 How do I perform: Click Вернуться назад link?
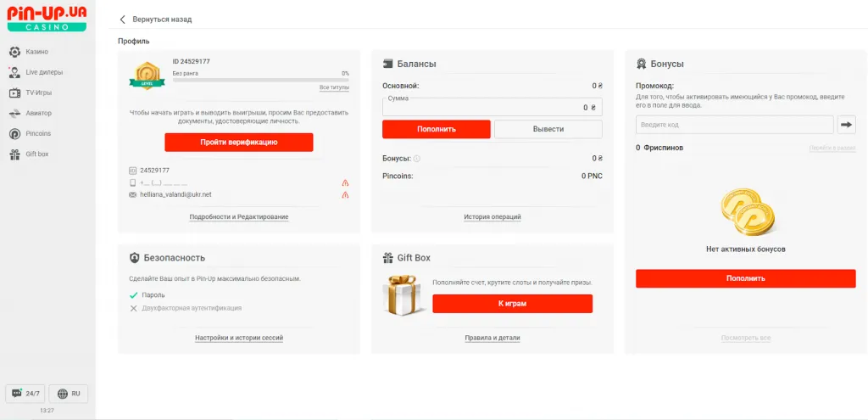click(162, 20)
